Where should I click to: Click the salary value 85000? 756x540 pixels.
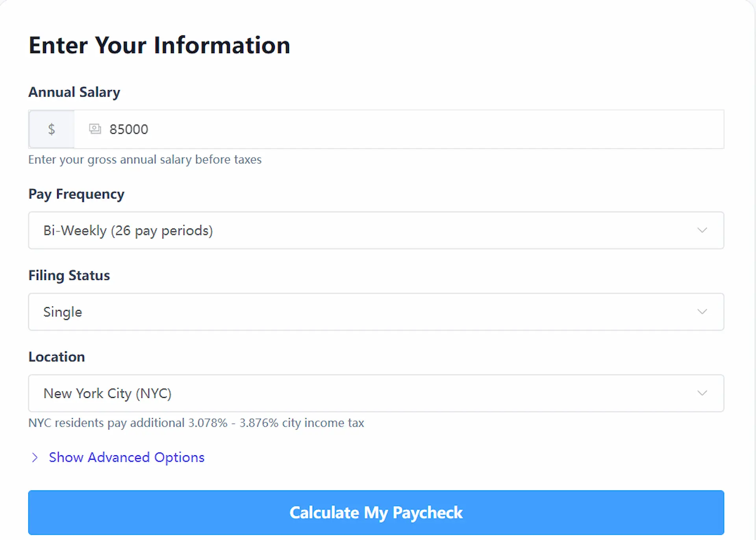(128, 129)
